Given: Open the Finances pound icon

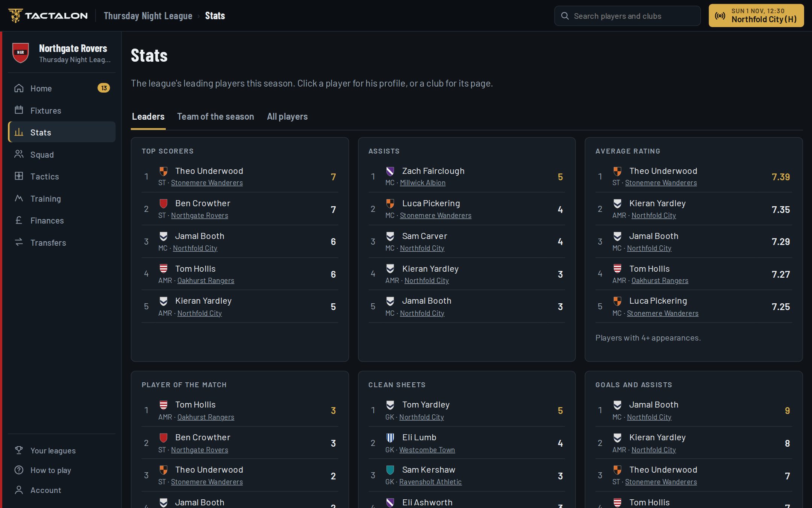Looking at the screenshot, I should coord(19,220).
